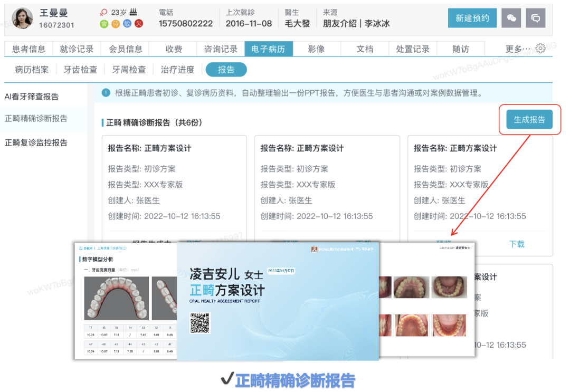Click the source text 朋友介紹｜李冰冰

(356, 24)
